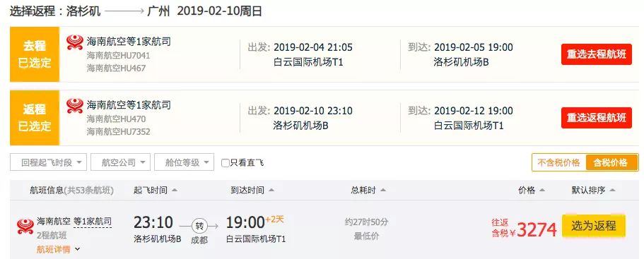Viewport: 644px width, 259px height.
Task: Click 重选去程航班 button
Action: click(x=597, y=54)
